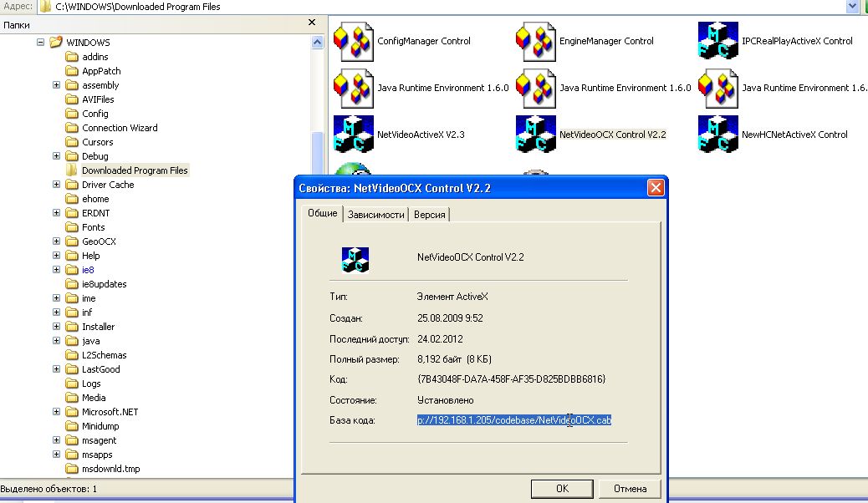Select the ConfigManager Control icon

pyautogui.click(x=354, y=42)
